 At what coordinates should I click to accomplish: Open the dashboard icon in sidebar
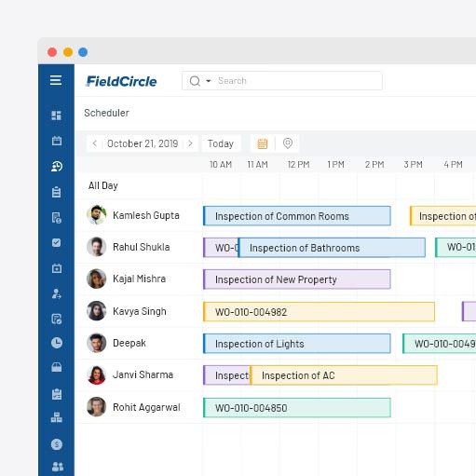click(56, 116)
